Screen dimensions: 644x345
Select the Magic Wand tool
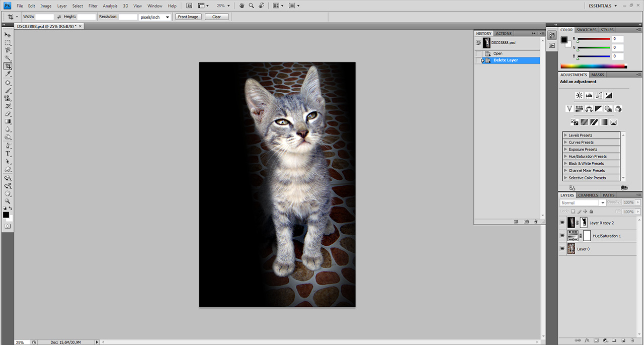[x=8, y=58]
